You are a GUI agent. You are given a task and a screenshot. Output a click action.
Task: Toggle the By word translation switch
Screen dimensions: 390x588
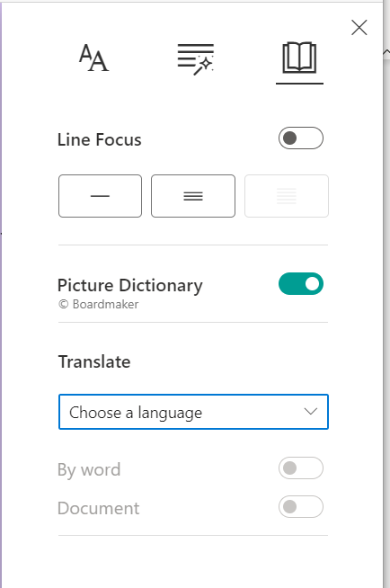click(301, 468)
